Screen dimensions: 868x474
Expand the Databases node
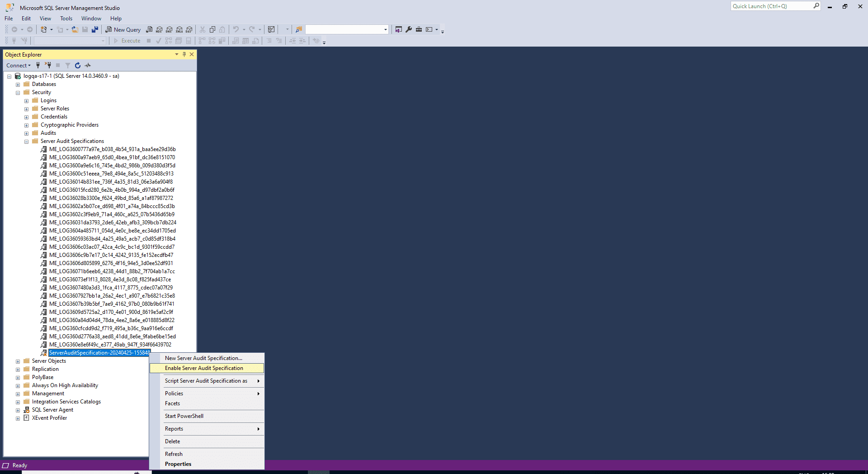18,85
